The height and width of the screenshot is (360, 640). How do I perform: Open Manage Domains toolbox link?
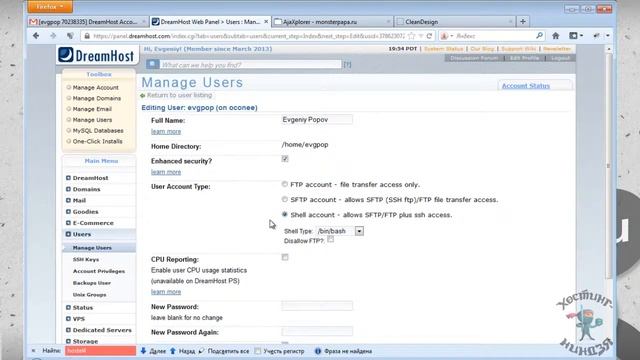97,98
